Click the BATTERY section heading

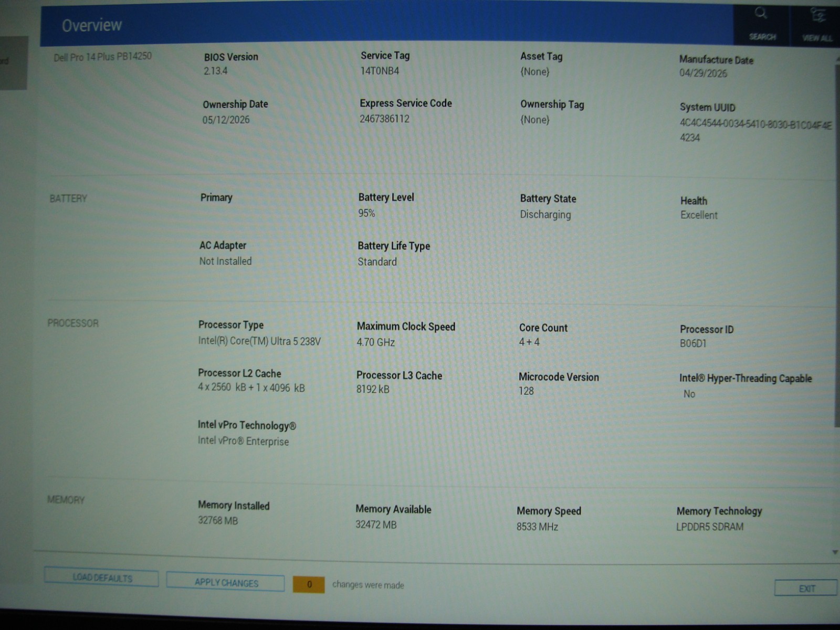point(68,198)
